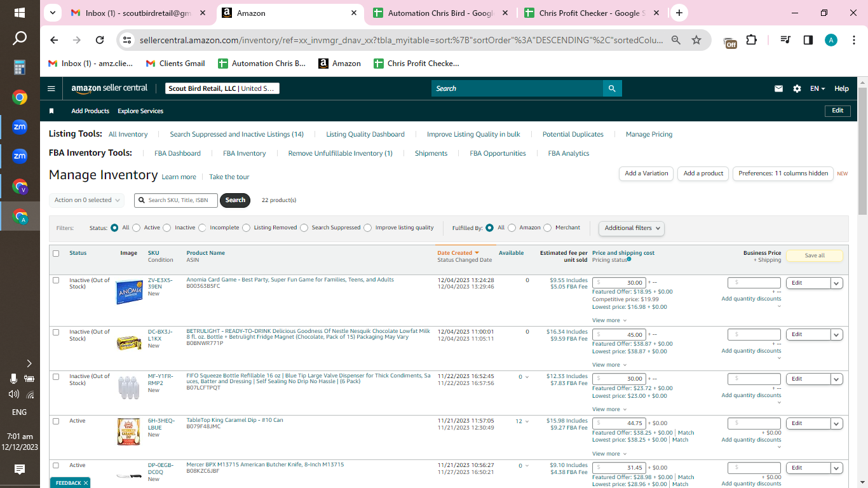The height and width of the screenshot is (488, 868).
Task: Open the FBA Inventory tool link
Action: pyautogui.click(x=245, y=153)
